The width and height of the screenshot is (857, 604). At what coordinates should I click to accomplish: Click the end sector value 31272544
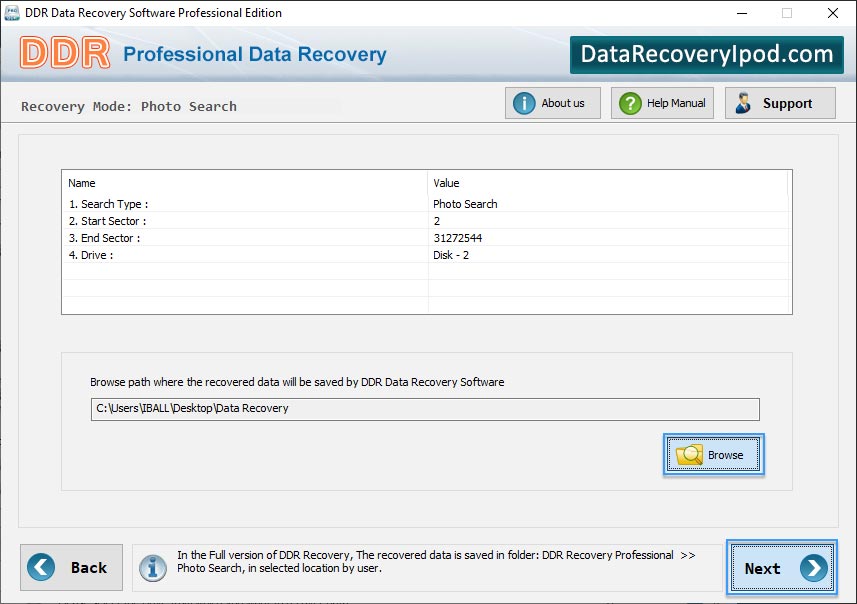pos(457,238)
